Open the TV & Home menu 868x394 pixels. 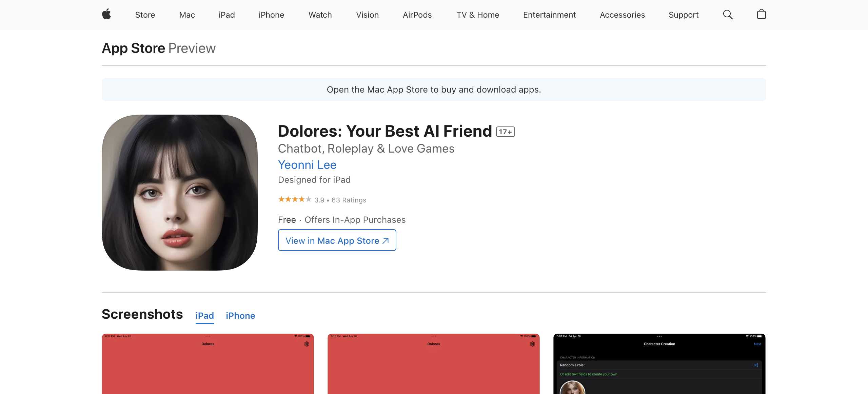[x=477, y=15]
